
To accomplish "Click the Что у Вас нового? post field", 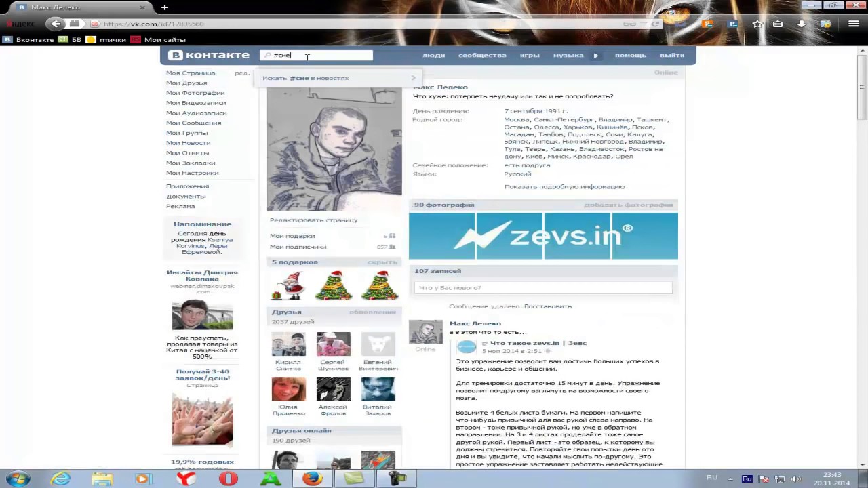I will click(x=543, y=288).
